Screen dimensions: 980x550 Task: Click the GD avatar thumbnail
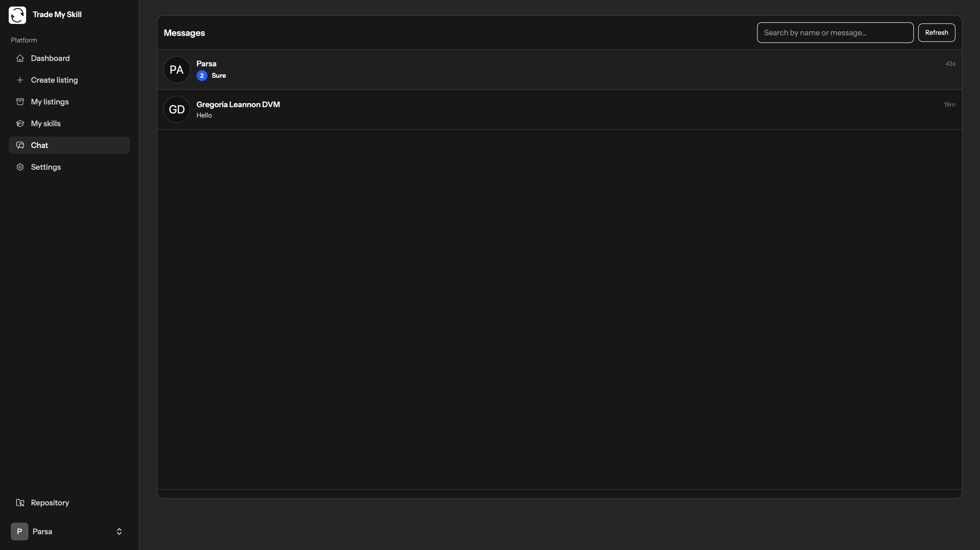(176, 109)
